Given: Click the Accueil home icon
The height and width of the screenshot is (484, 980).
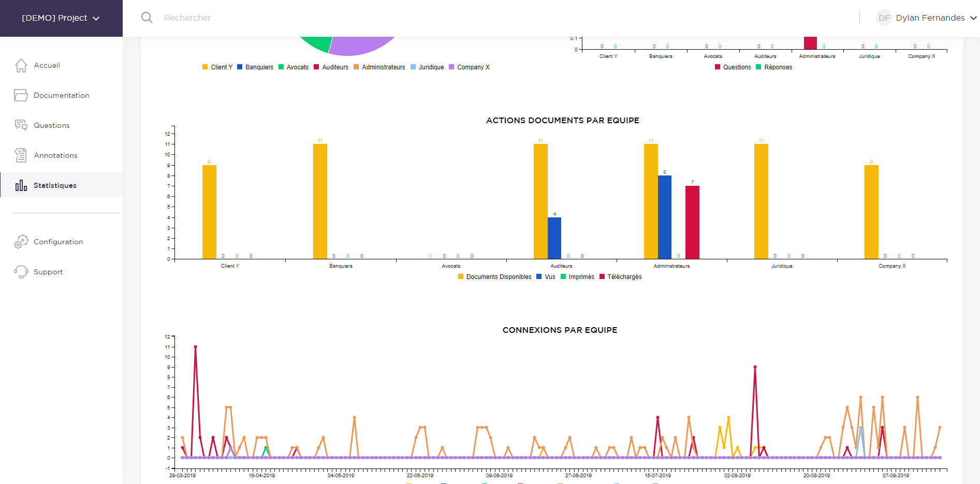Looking at the screenshot, I should pos(21,66).
